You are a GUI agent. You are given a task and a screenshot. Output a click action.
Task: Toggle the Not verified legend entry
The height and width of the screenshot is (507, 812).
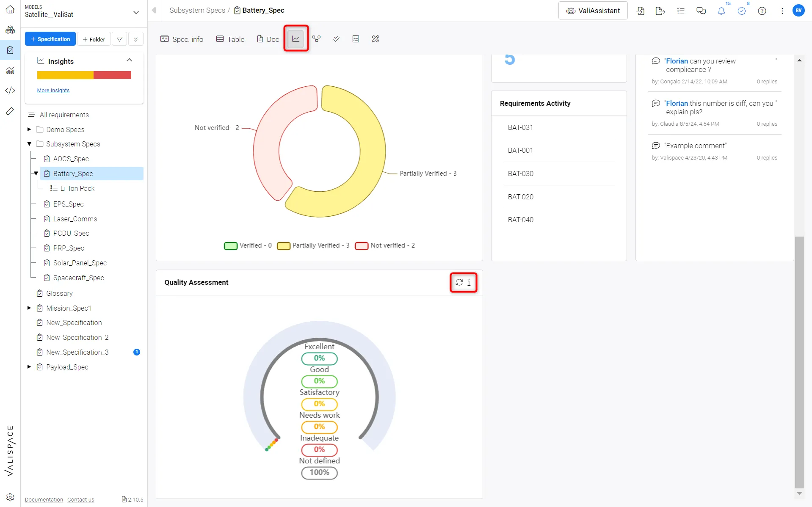pos(385,245)
